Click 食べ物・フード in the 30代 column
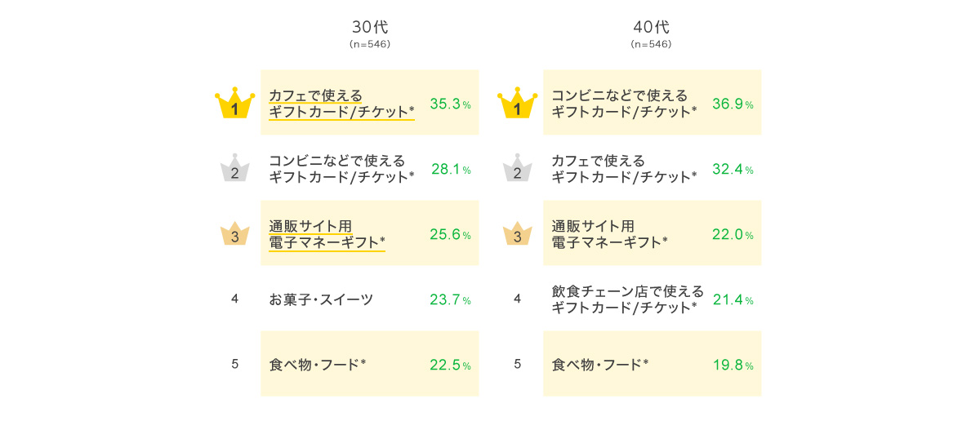The height and width of the screenshot is (421, 980). pyautogui.click(x=318, y=365)
